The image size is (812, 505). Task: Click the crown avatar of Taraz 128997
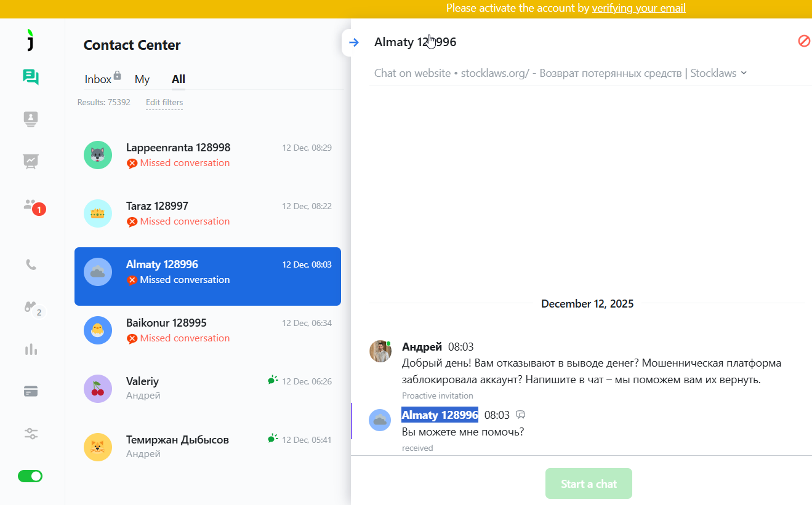[x=98, y=213]
